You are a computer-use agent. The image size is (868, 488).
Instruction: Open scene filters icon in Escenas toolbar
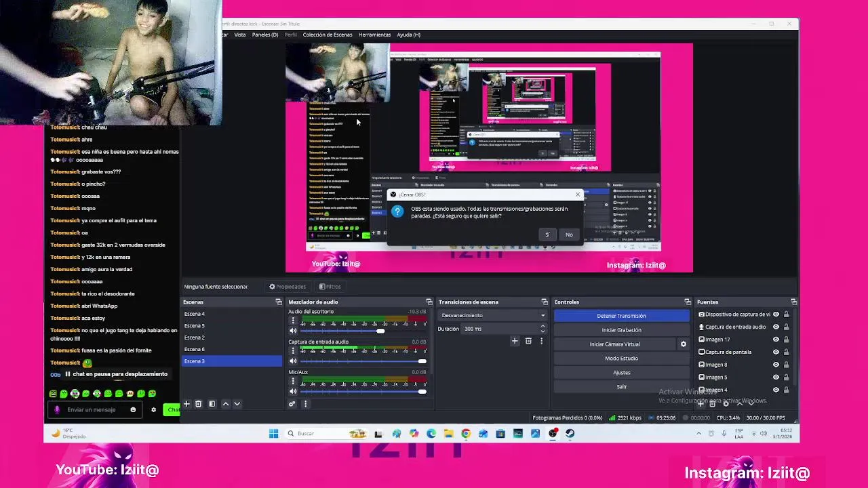point(212,404)
